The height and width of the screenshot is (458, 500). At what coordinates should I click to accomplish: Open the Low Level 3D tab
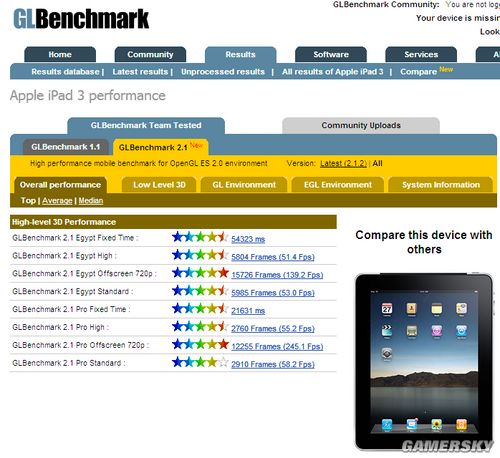click(x=159, y=185)
